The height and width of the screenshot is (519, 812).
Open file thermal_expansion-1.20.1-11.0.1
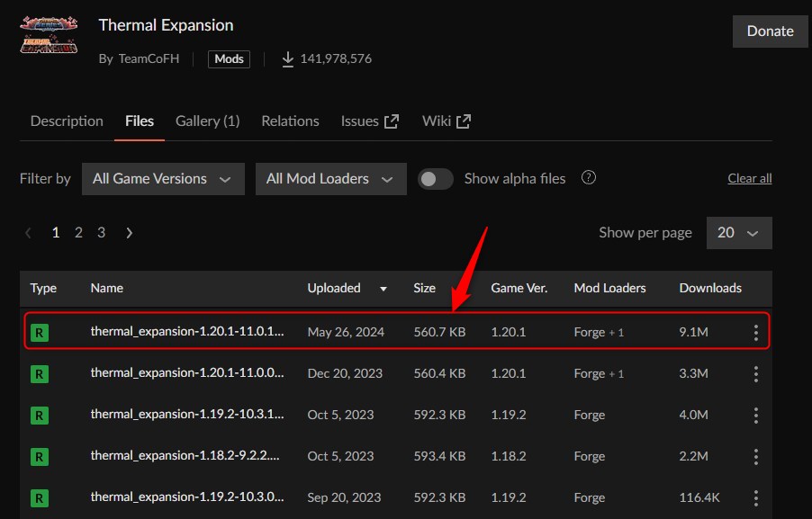[187, 331]
